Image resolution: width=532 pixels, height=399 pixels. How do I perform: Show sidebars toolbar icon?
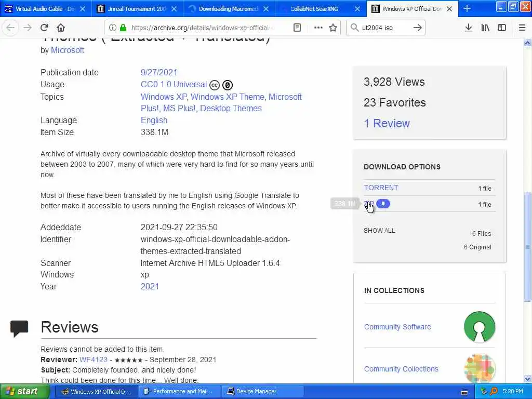[502, 28]
